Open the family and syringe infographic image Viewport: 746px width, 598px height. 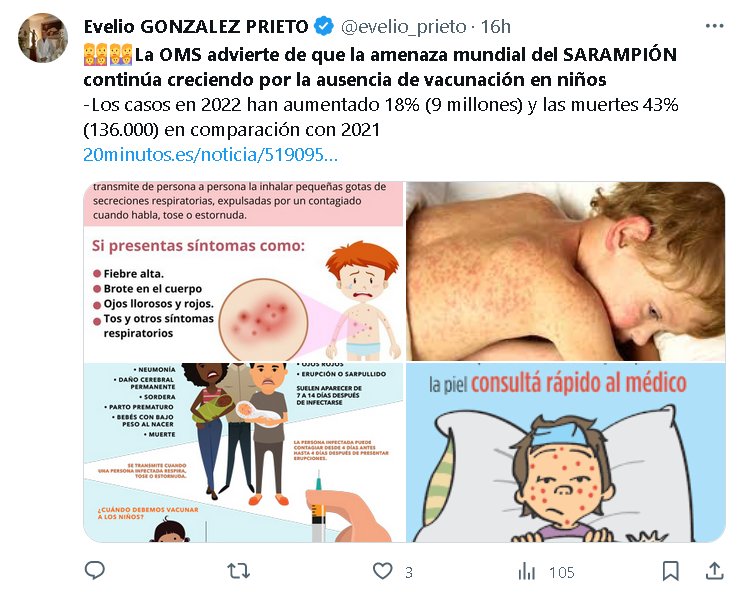(x=244, y=452)
